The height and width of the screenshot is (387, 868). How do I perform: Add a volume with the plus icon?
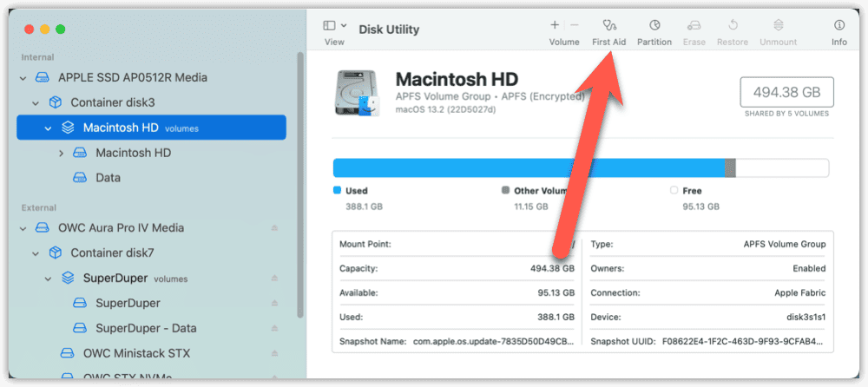pyautogui.click(x=555, y=26)
